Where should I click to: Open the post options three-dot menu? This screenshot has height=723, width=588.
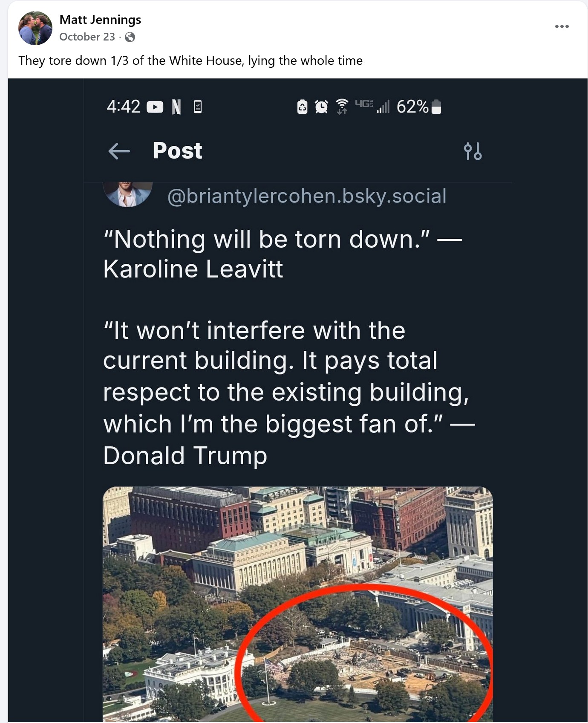click(562, 26)
